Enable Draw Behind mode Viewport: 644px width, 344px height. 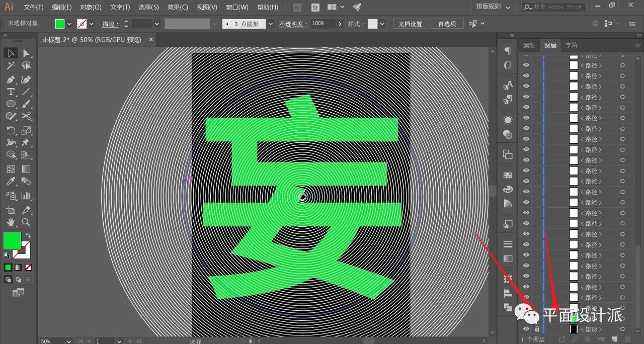[18, 279]
